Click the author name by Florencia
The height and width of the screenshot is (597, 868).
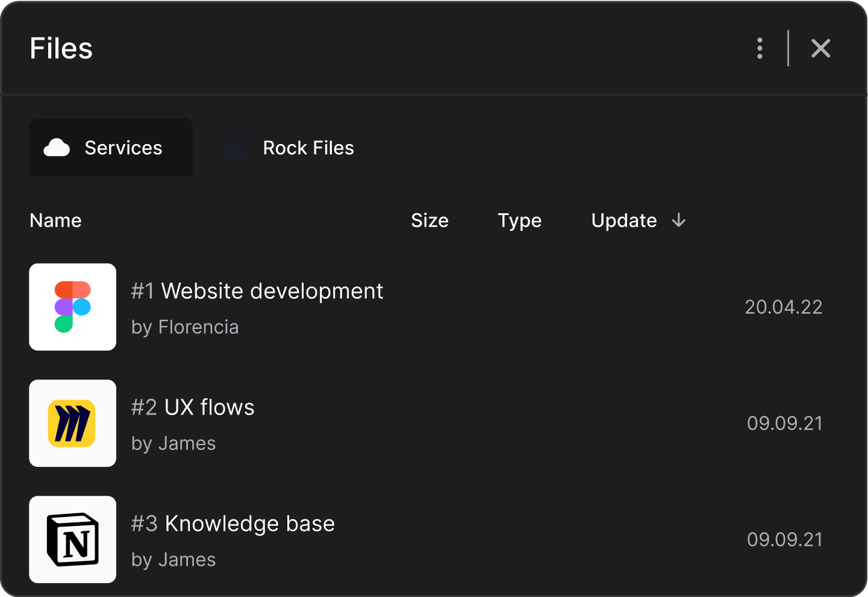185,327
